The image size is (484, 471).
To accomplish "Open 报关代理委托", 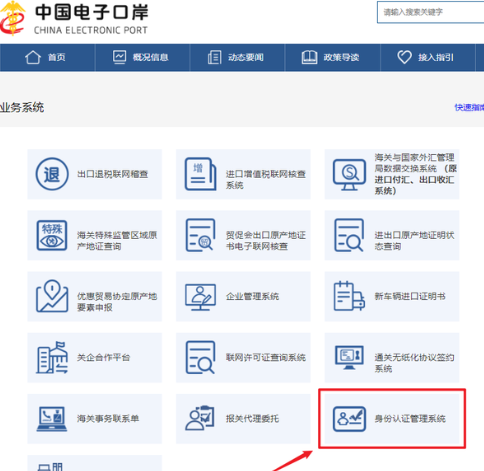I will [x=243, y=419].
